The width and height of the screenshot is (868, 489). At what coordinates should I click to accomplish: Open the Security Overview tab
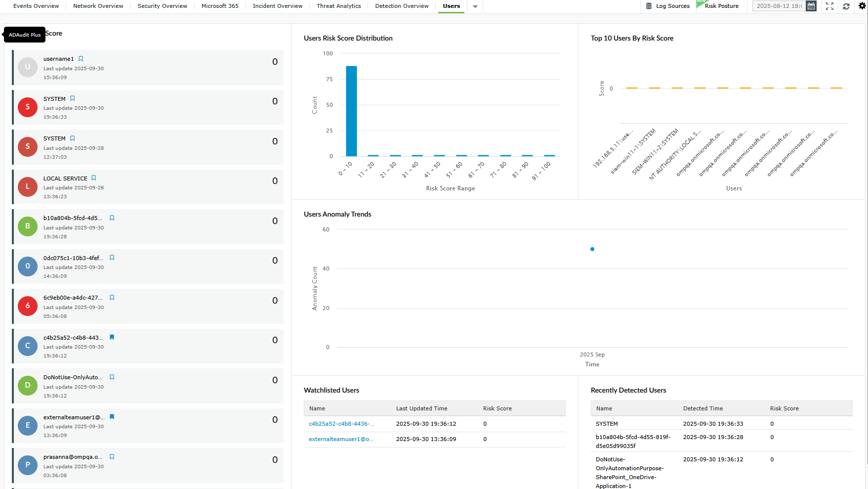[x=162, y=6]
